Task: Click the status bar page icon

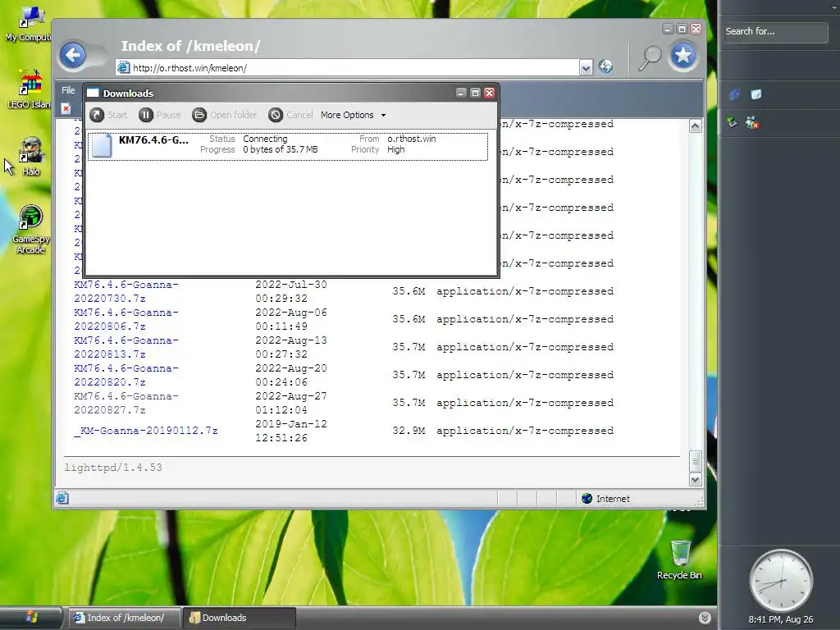Action: [62, 498]
